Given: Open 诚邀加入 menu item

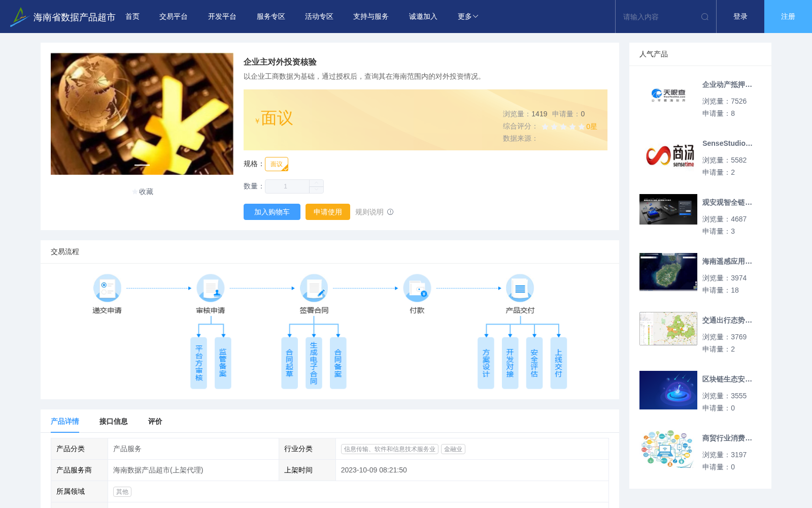Looking at the screenshot, I should 423,17.
